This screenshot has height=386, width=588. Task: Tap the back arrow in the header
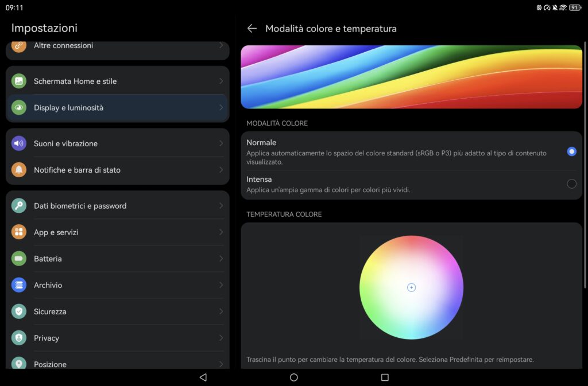pyautogui.click(x=252, y=29)
